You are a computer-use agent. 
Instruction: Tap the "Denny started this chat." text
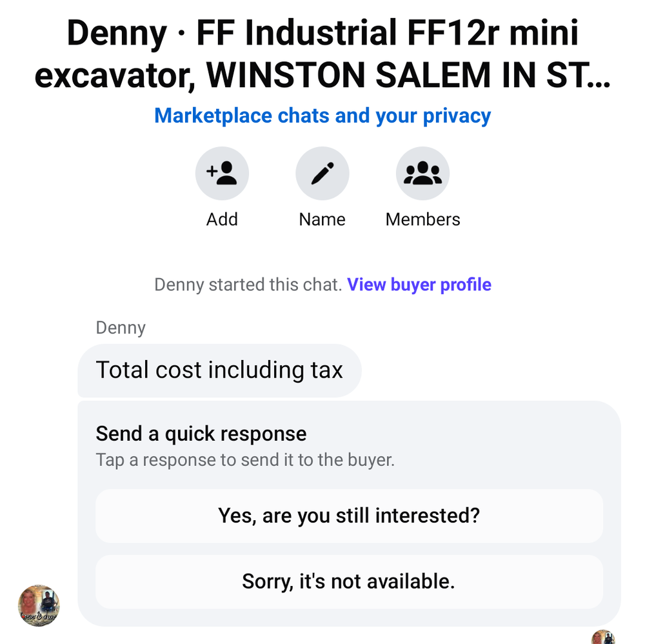248,285
